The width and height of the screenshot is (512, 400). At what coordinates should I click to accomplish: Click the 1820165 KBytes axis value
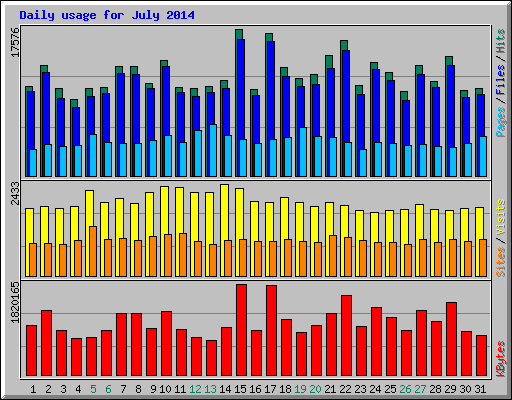[x=15, y=303]
